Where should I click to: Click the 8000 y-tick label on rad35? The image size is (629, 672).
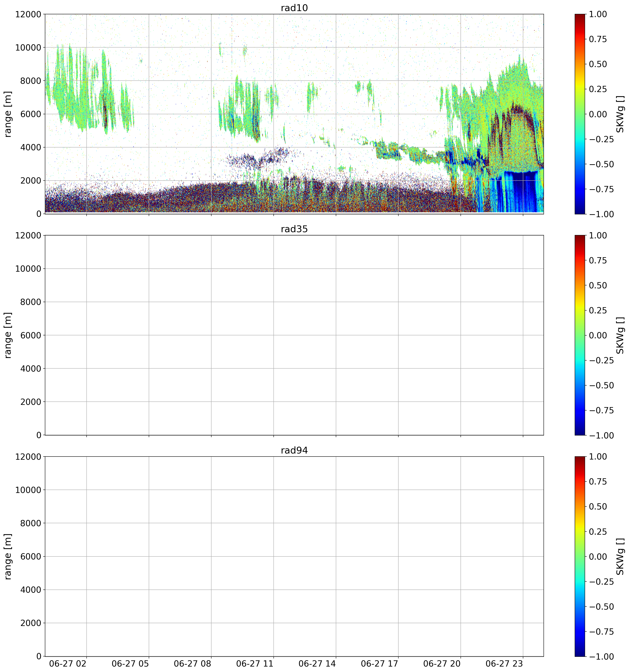(x=31, y=302)
